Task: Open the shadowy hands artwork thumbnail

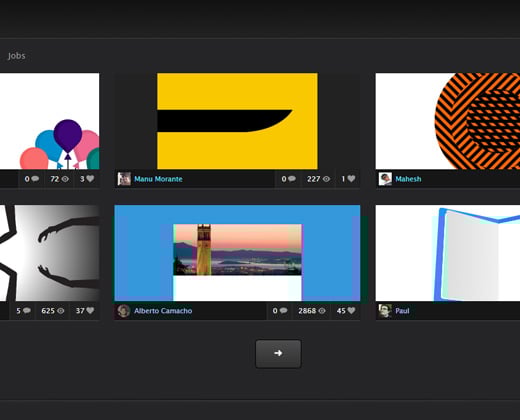Action: (49, 253)
